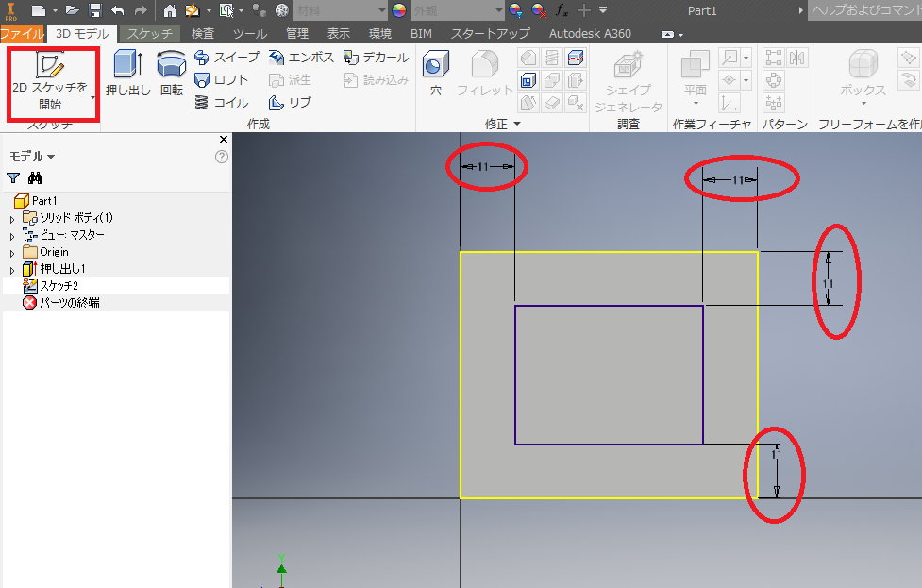
Task: Open the work axis dropdown arrow
Action: point(746,58)
